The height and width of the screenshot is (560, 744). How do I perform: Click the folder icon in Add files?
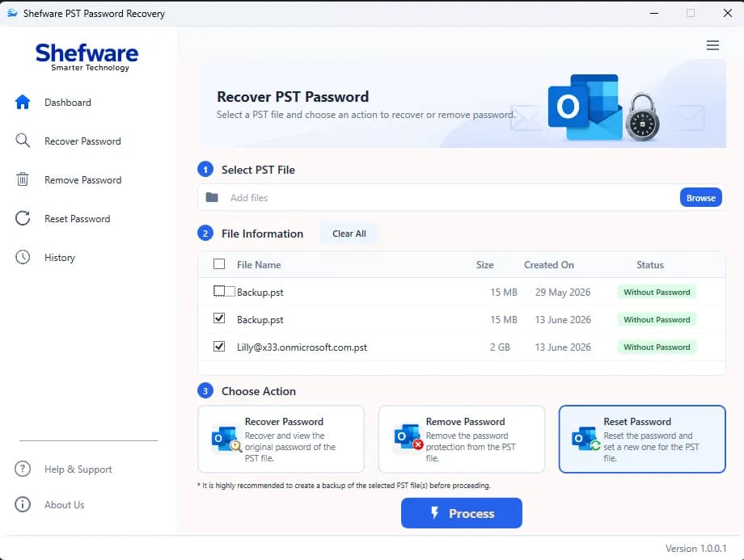(x=212, y=197)
